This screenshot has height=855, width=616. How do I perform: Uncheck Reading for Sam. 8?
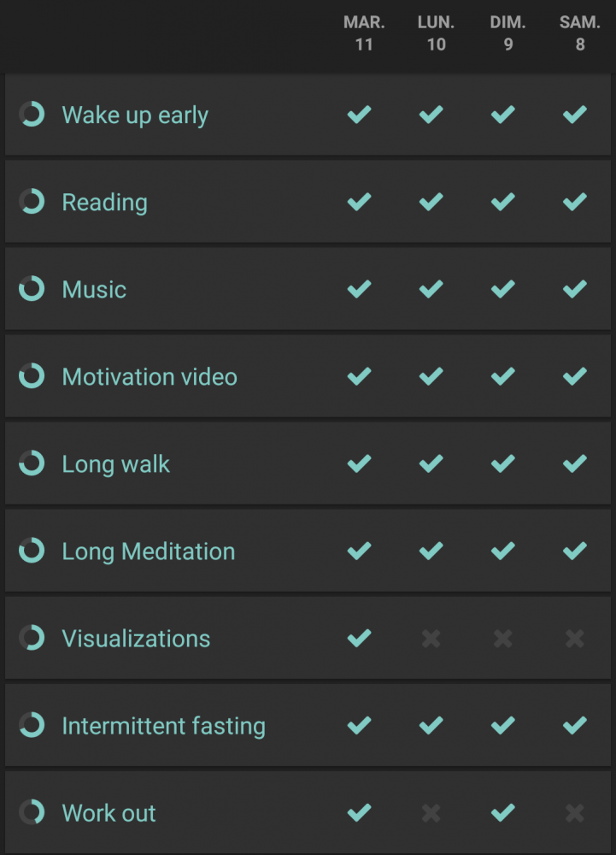(575, 202)
